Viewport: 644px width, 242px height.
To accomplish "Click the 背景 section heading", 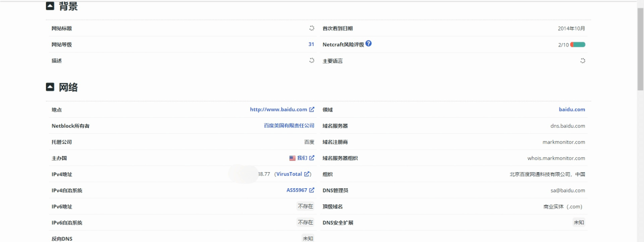I will click(68, 6).
